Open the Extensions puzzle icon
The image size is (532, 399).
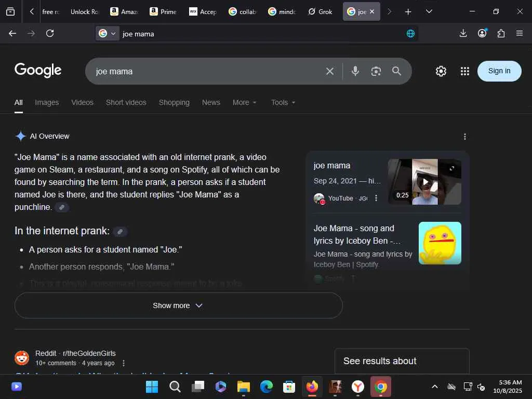coord(501,33)
